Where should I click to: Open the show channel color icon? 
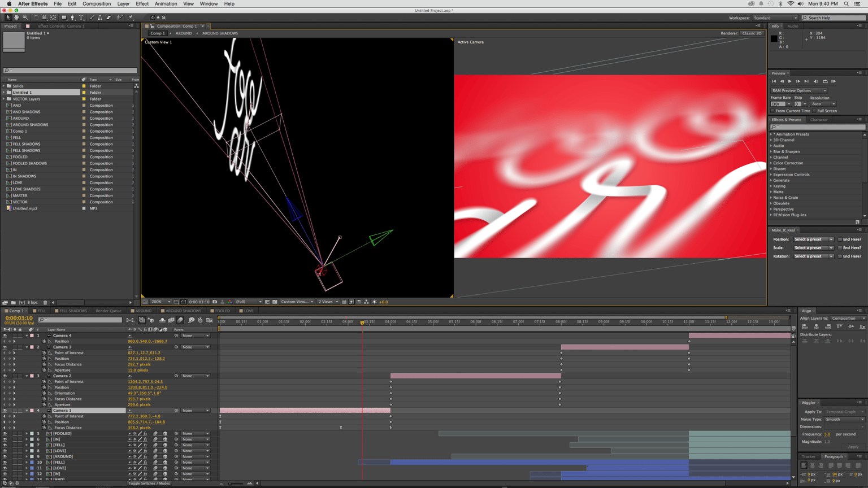coord(230,302)
